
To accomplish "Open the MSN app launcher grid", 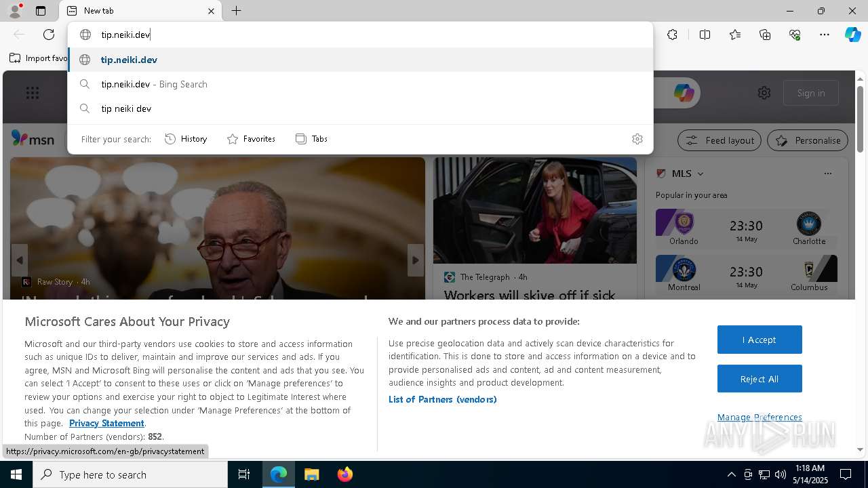I will 33,93.
